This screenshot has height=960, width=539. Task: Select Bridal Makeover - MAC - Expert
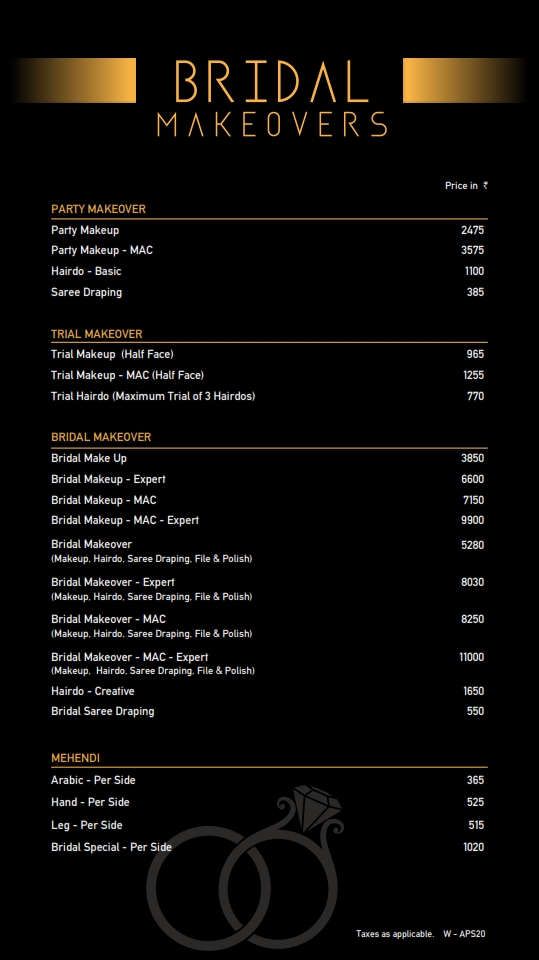(130, 658)
